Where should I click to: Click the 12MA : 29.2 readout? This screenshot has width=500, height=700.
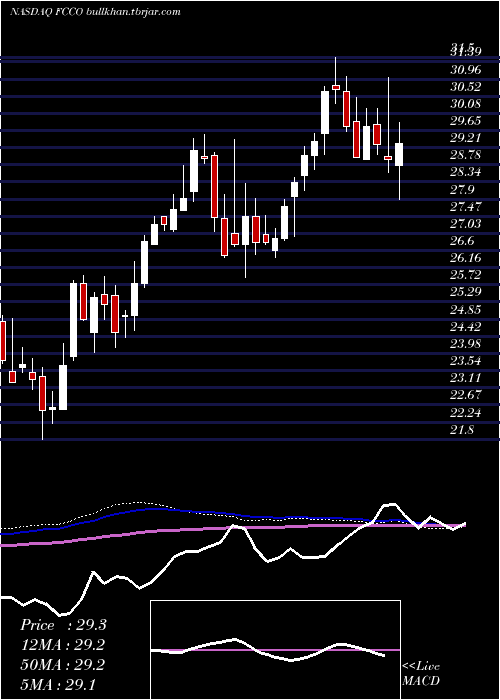point(63,645)
